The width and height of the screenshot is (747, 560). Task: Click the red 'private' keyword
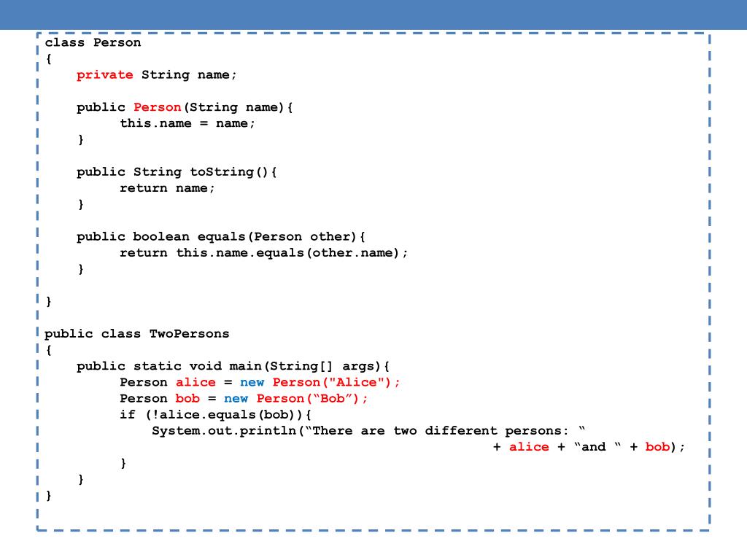[105, 75]
